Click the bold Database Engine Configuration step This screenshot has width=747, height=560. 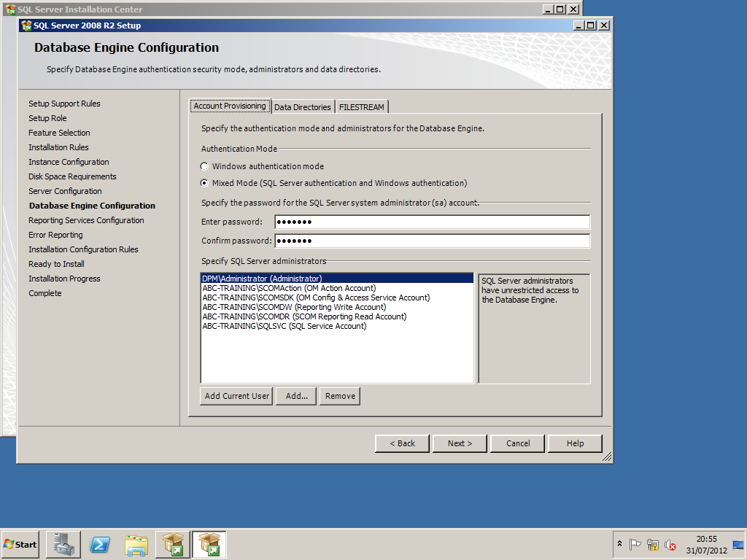point(92,206)
